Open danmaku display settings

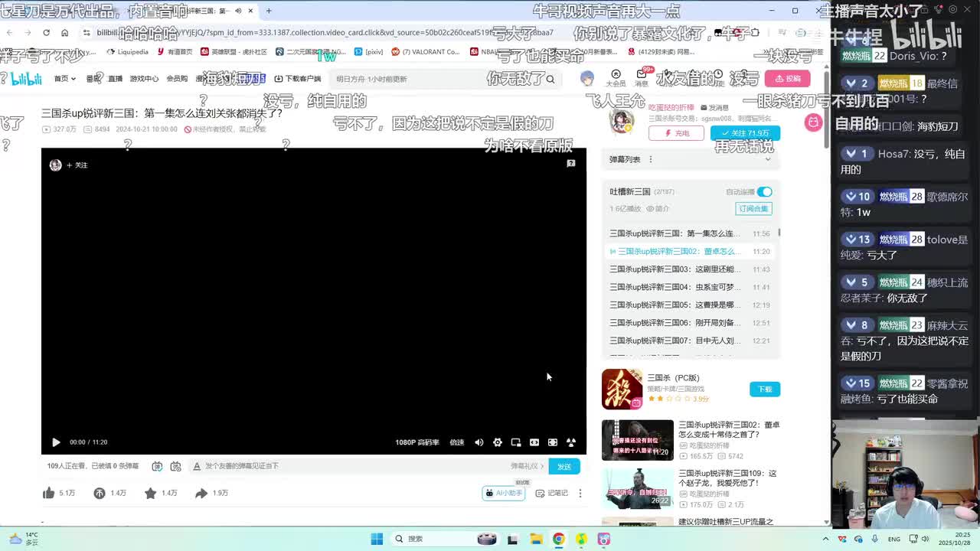pos(175,466)
